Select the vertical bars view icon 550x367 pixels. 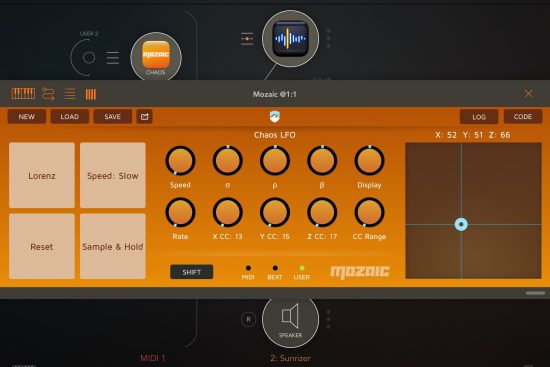[x=90, y=94]
